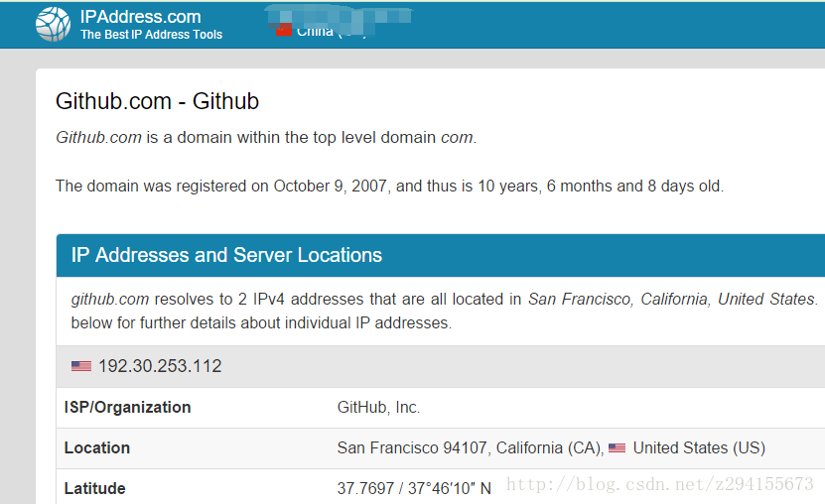The width and height of the screenshot is (825, 504).
Task: Click 'San Francisco 94107, California (CA)' value
Action: [x=470, y=447]
